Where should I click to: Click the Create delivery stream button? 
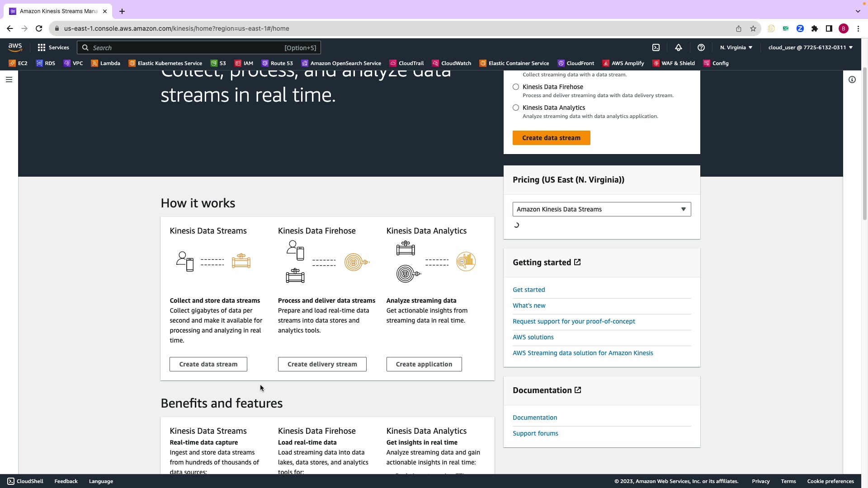coord(322,364)
